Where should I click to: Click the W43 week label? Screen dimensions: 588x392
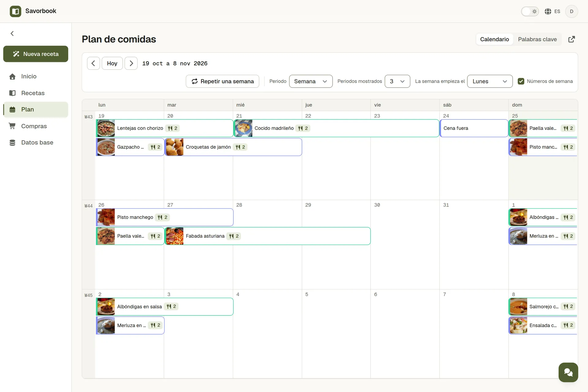coord(89,117)
